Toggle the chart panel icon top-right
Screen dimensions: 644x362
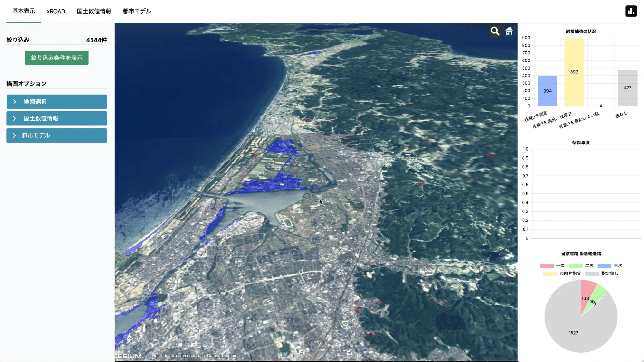631,11
